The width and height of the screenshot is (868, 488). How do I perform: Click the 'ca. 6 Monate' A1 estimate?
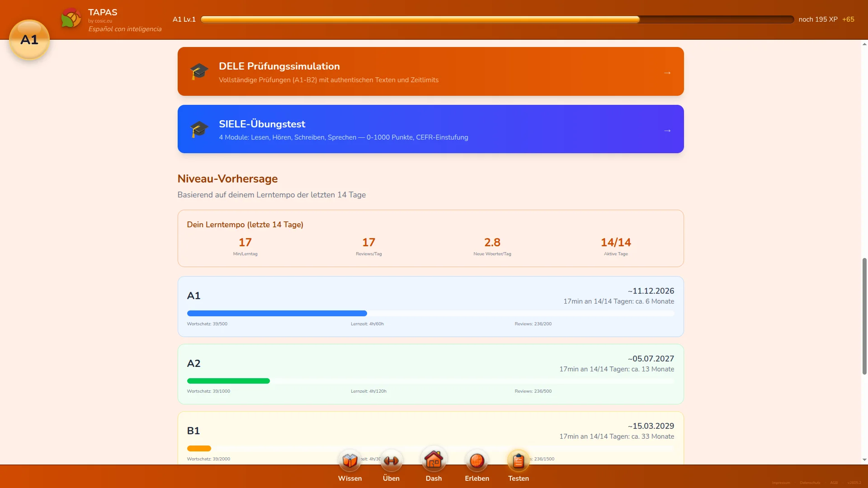coord(655,301)
